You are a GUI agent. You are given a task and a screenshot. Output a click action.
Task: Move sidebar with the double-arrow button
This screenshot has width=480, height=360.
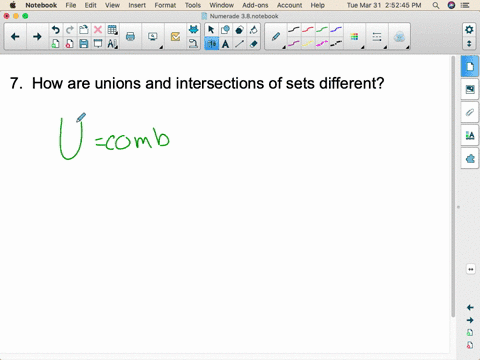coord(470,269)
